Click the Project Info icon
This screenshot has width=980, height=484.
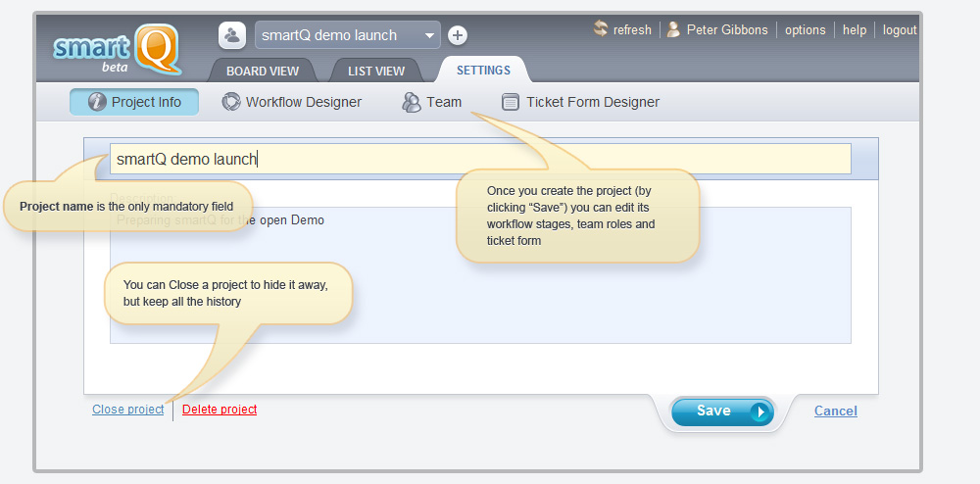pos(97,102)
